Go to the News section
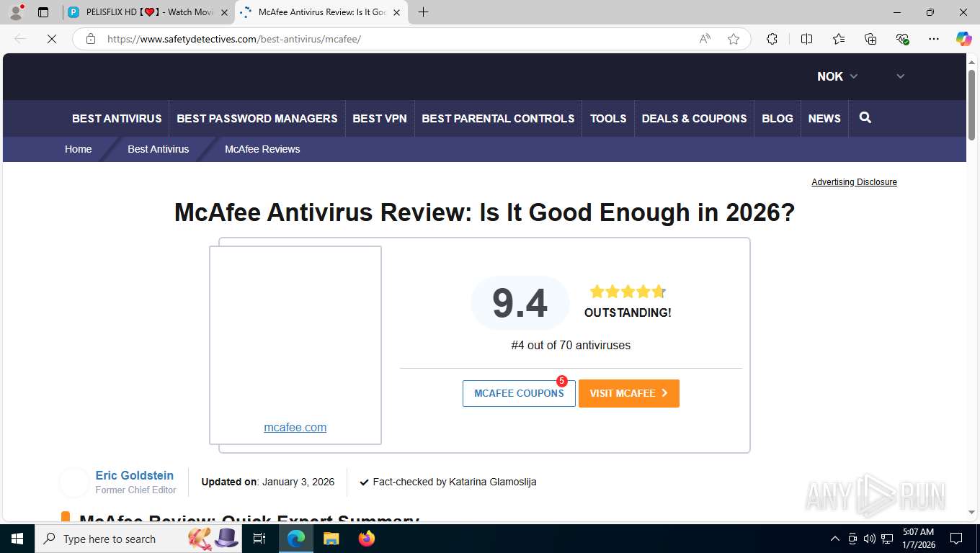Image resolution: width=980 pixels, height=553 pixels. (x=824, y=118)
